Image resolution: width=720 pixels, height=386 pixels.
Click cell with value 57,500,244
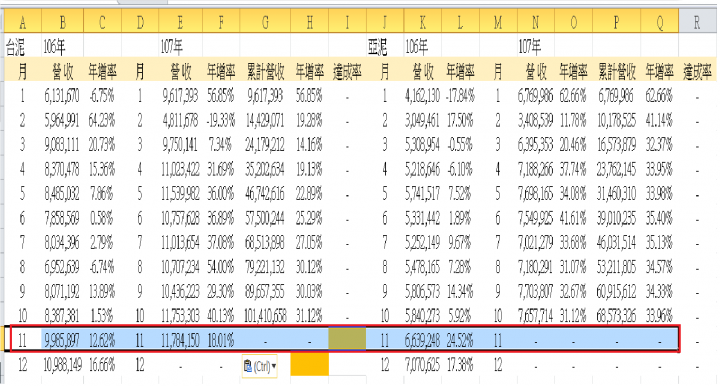tap(265, 218)
